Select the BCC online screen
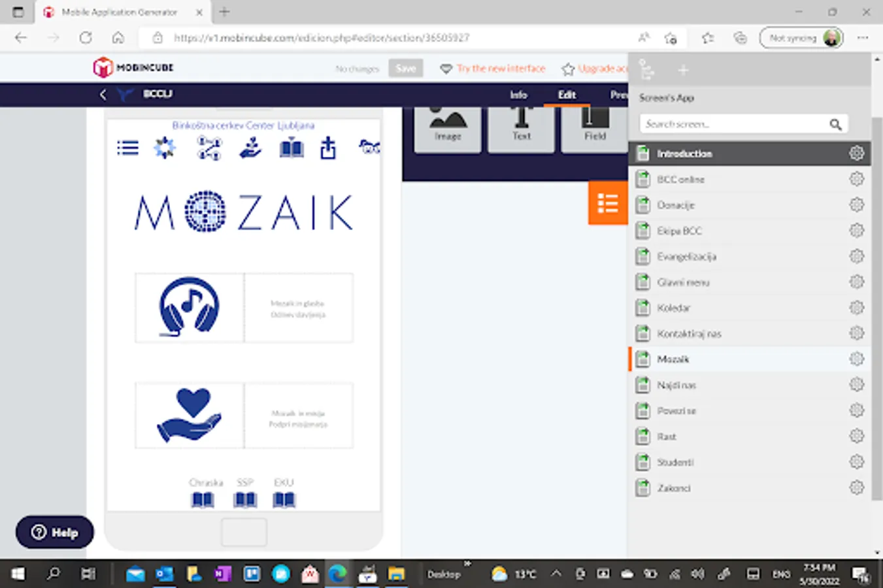This screenshot has height=588, width=883. pyautogui.click(x=750, y=179)
